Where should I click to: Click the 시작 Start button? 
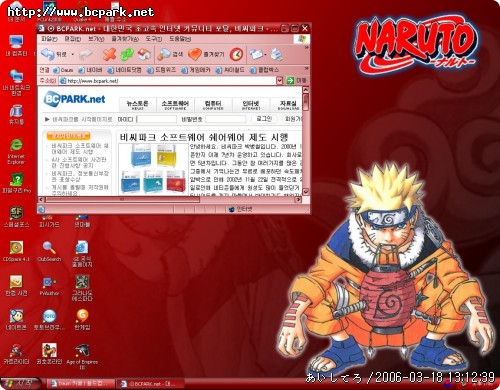pyautogui.click(x=20, y=383)
